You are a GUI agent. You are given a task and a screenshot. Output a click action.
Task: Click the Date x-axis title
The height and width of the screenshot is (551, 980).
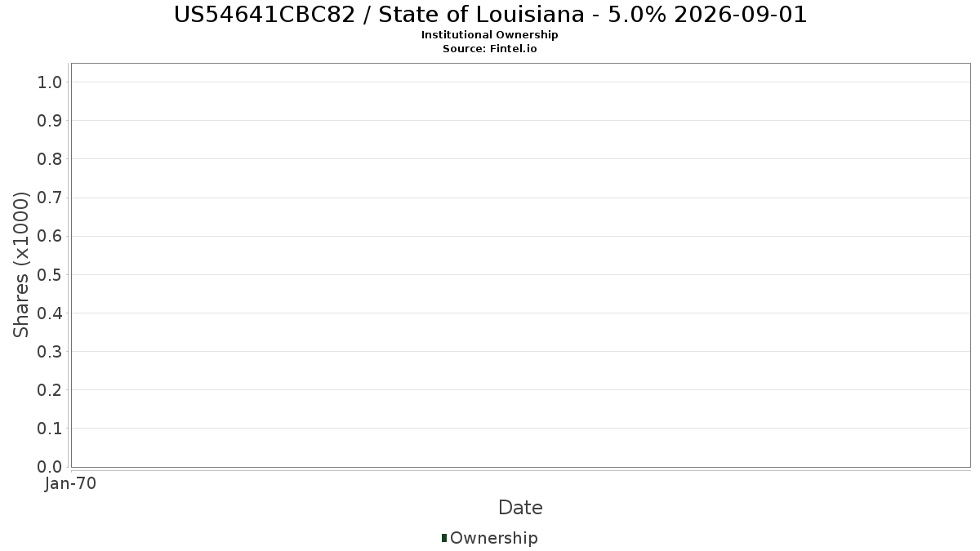click(520, 508)
